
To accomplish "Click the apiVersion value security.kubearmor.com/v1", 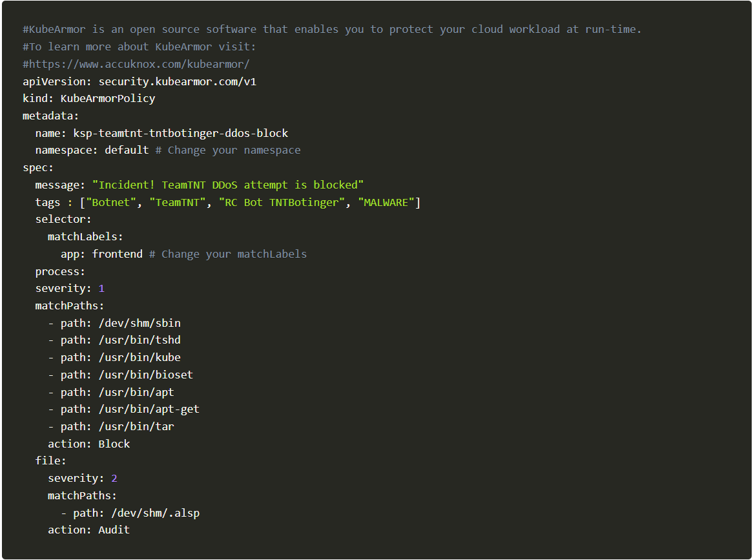I will click(178, 81).
